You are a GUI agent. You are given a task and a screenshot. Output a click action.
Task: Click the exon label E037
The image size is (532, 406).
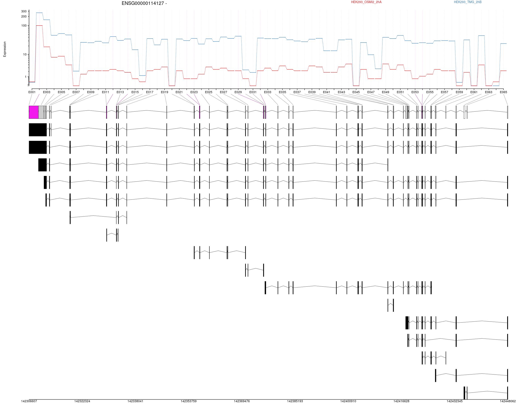tap(297, 92)
